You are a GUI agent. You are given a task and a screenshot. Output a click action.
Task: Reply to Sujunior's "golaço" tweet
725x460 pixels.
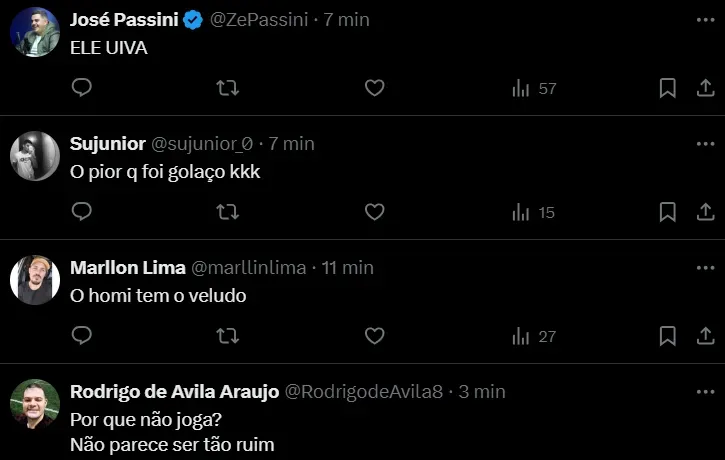click(82, 212)
